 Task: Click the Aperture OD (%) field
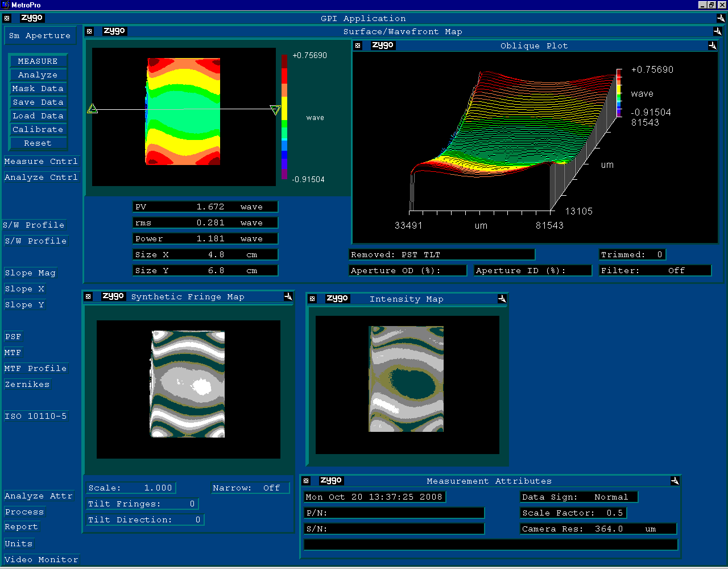click(x=408, y=270)
